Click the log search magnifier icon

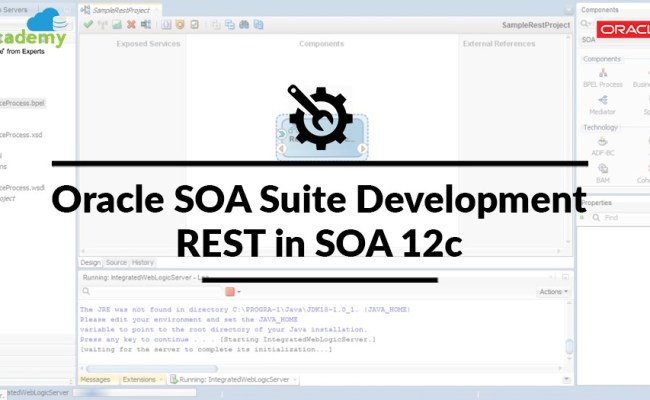(x=86, y=291)
